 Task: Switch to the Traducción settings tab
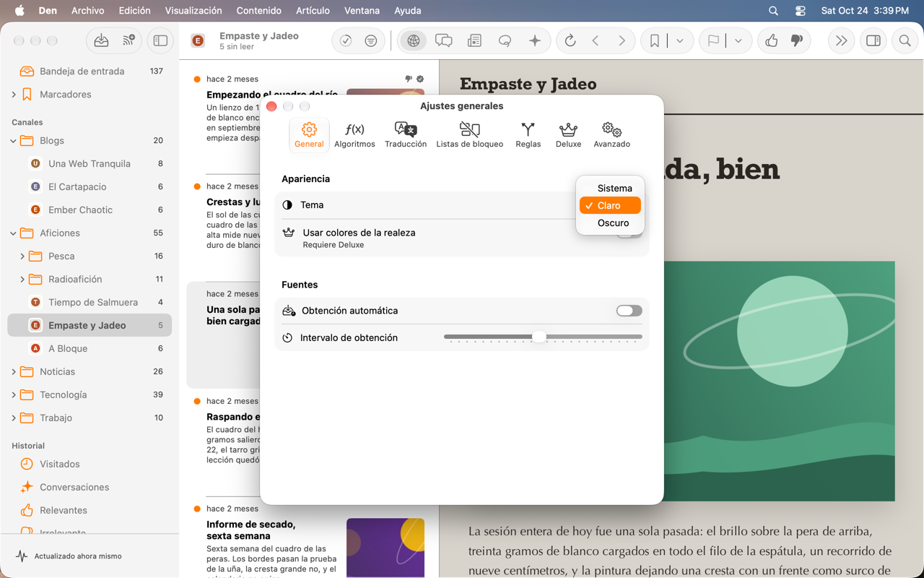pyautogui.click(x=406, y=135)
